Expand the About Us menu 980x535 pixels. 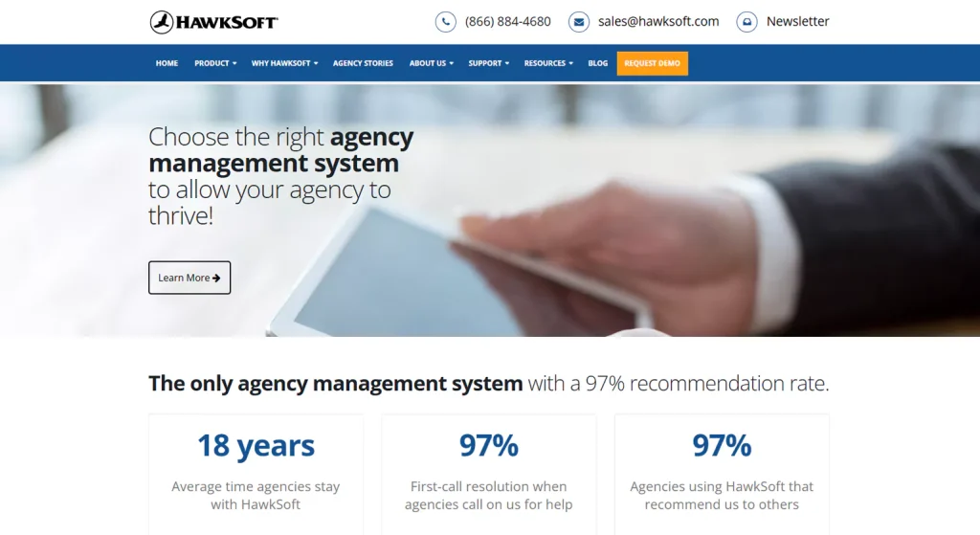coord(431,63)
